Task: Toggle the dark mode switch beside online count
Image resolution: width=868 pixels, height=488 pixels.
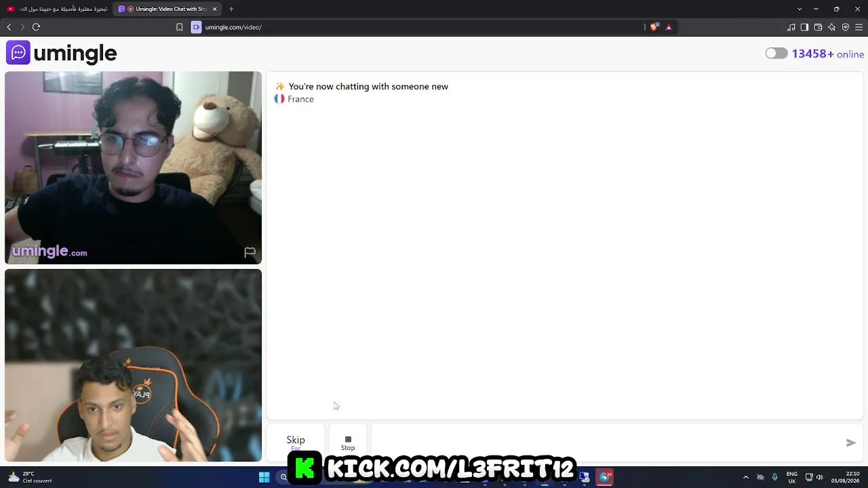Action: [776, 54]
